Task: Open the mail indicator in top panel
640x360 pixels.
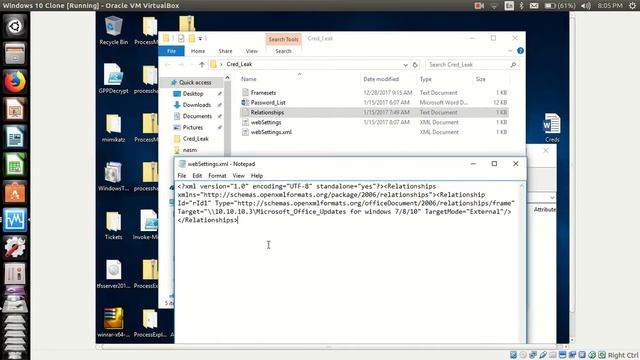Action: (534, 6)
